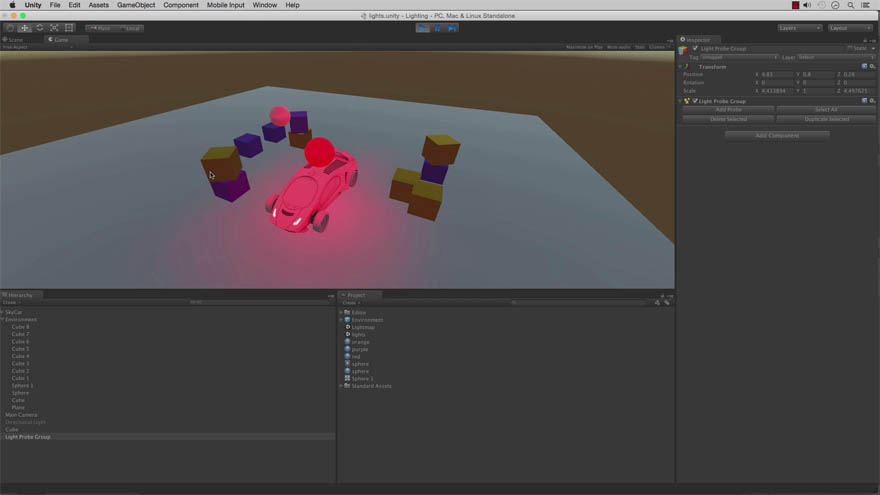Open the Free Aspect dropdown
This screenshot has width=880, height=495.
click(37, 47)
